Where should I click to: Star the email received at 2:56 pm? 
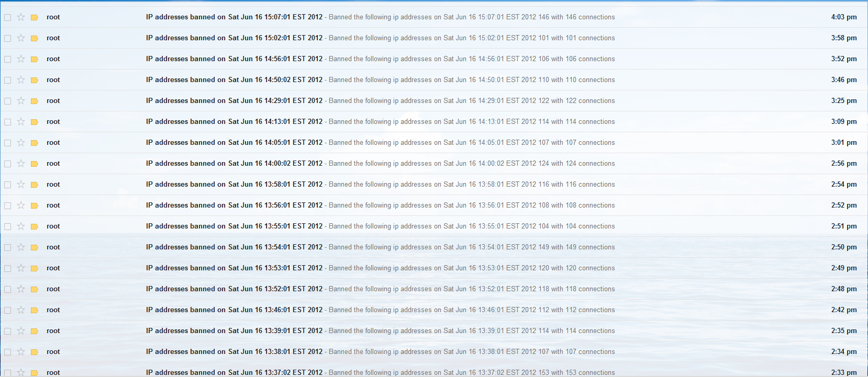pyautogui.click(x=21, y=164)
